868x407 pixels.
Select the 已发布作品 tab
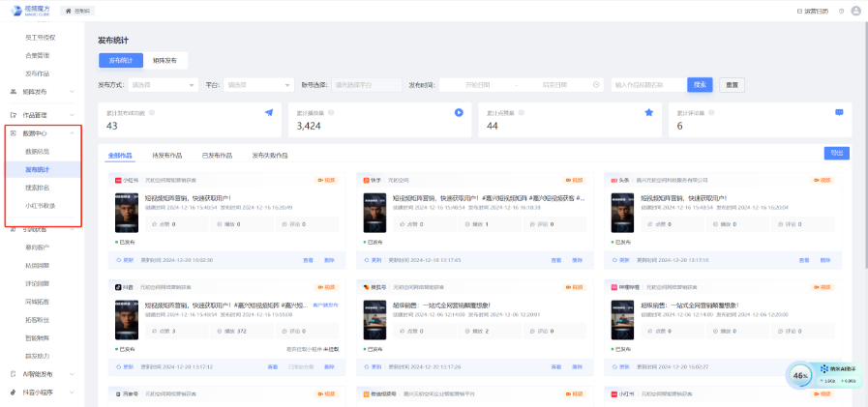217,156
